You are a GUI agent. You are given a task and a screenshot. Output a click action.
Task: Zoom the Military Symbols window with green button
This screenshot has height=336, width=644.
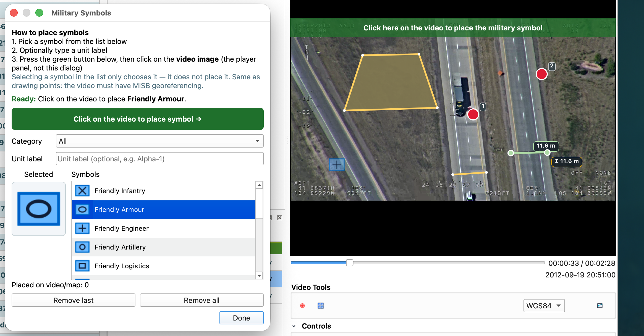(39, 13)
